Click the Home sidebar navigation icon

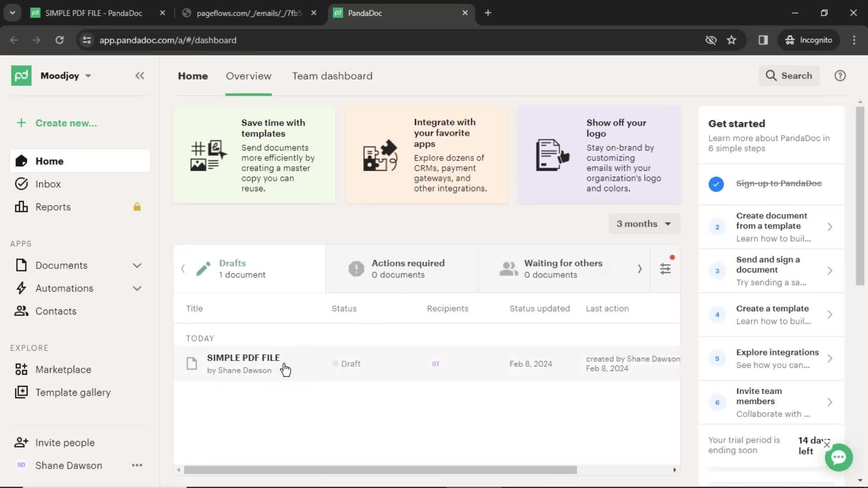[x=21, y=160]
